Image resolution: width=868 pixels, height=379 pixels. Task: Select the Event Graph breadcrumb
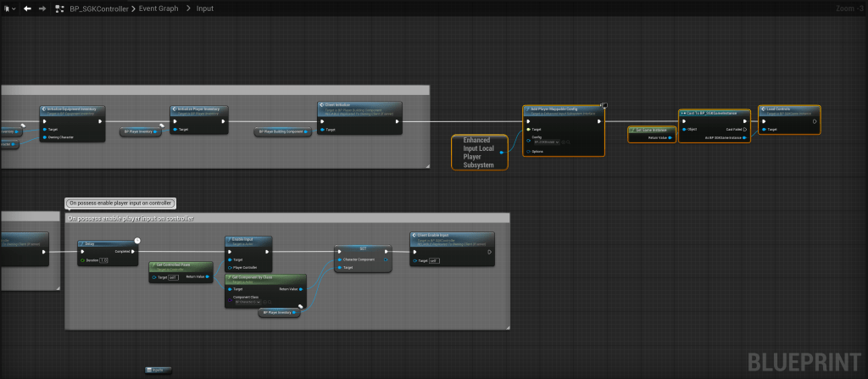click(x=160, y=8)
